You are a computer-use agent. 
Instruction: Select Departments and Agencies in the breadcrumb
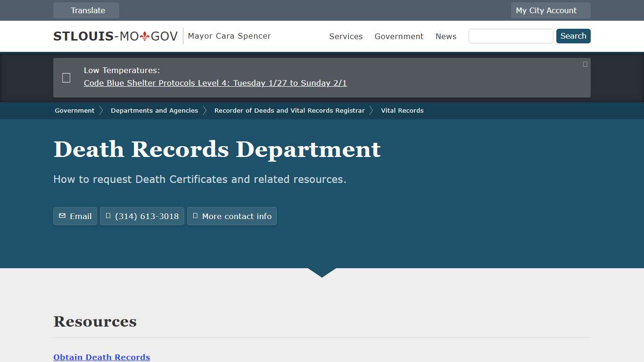(154, 110)
